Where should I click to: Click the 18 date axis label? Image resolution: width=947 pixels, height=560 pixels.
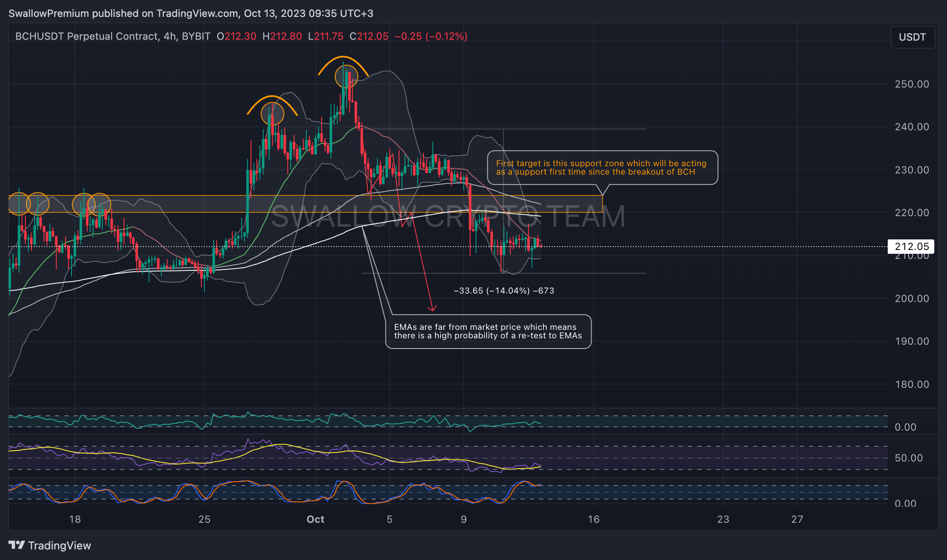(x=75, y=519)
